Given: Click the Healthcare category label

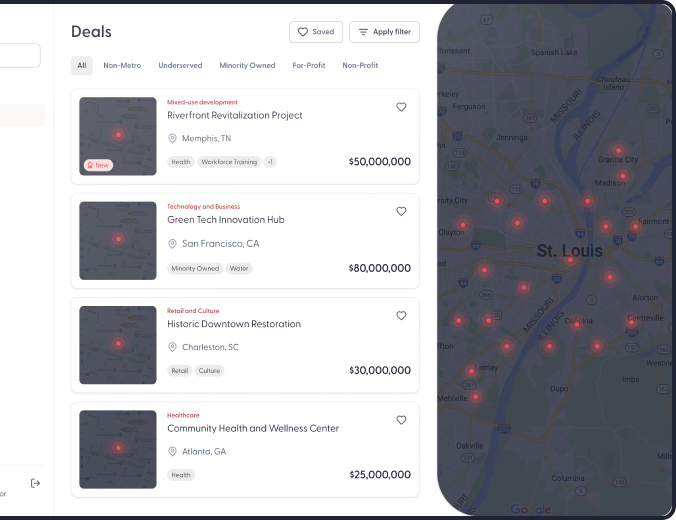Looking at the screenshot, I should [x=183, y=415].
